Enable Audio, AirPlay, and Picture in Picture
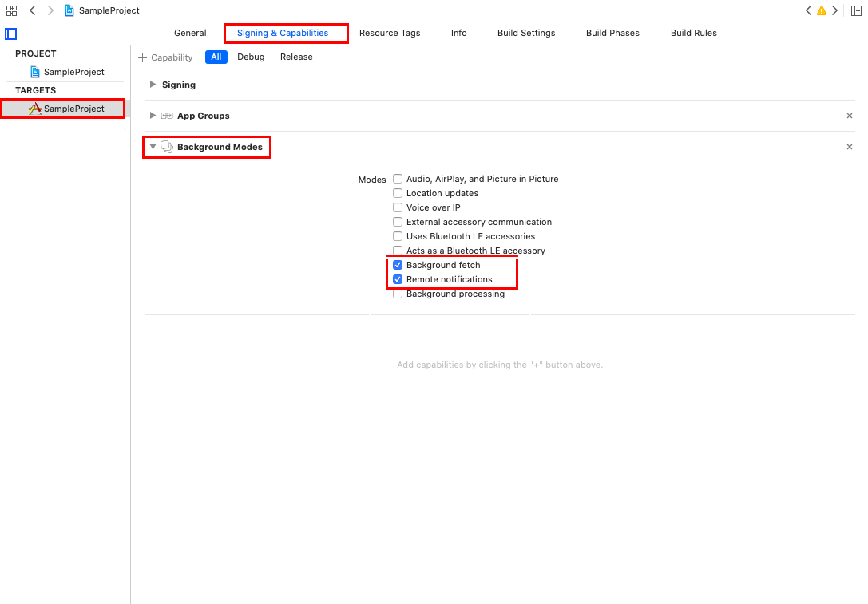Viewport: 868px width, 604px height. click(x=398, y=179)
